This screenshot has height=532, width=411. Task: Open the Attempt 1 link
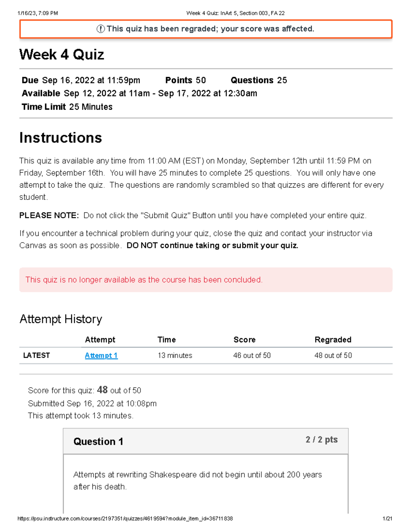[x=101, y=356]
